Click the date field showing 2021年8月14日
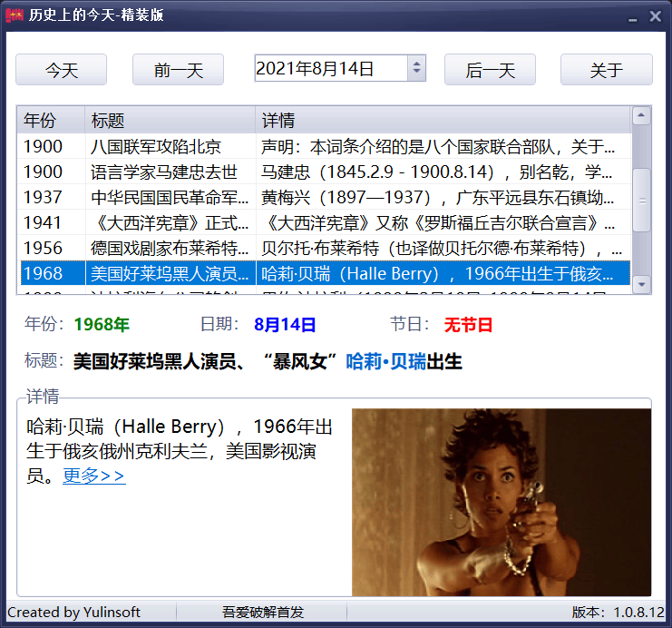The height and width of the screenshot is (628, 672). tap(329, 68)
